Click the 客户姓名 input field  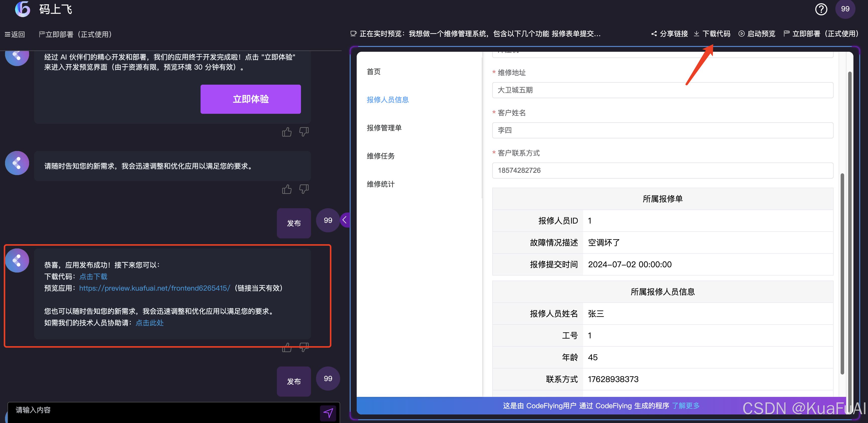662,130
